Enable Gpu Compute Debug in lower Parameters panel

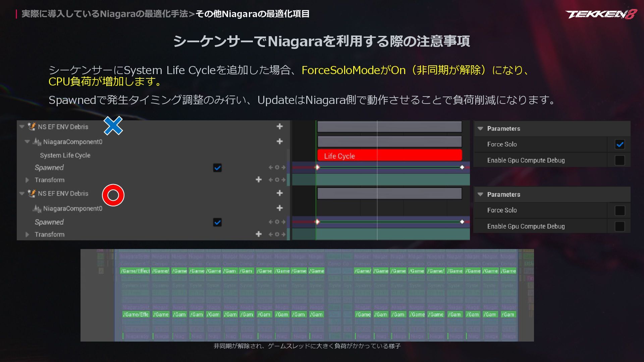pyautogui.click(x=620, y=226)
